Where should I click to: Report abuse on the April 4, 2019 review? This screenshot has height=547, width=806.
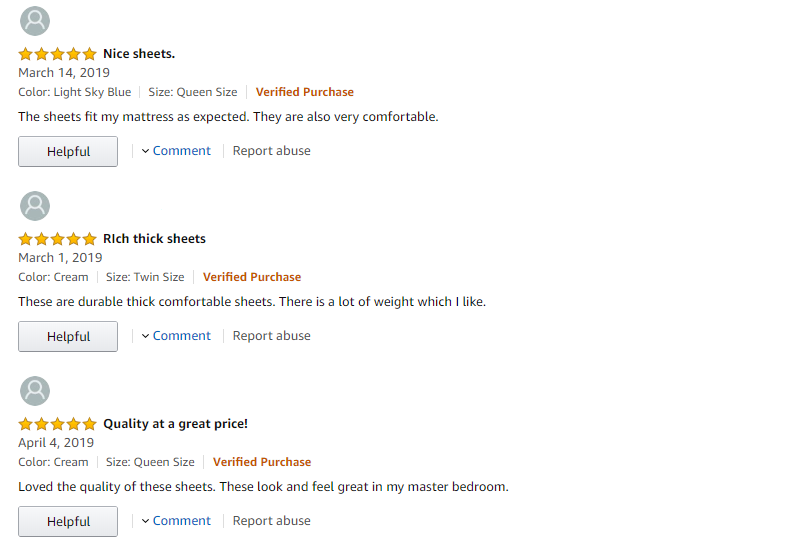pos(271,521)
